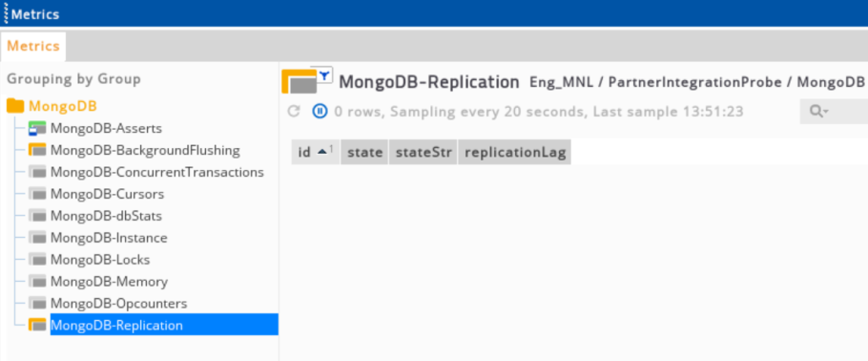
Task: Sort by the stateStr column header
Action: click(424, 153)
